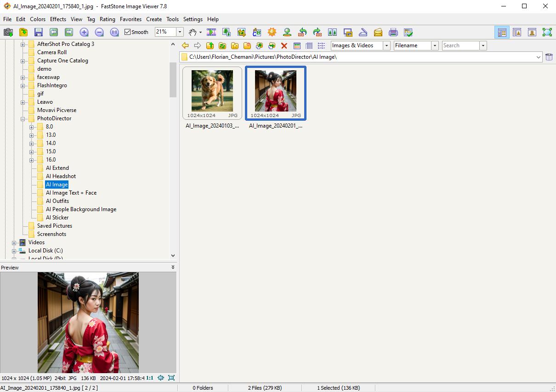Delete the selected file
Image resolution: width=556 pixels, height=392 pixels.
click(x=284, y=45)
